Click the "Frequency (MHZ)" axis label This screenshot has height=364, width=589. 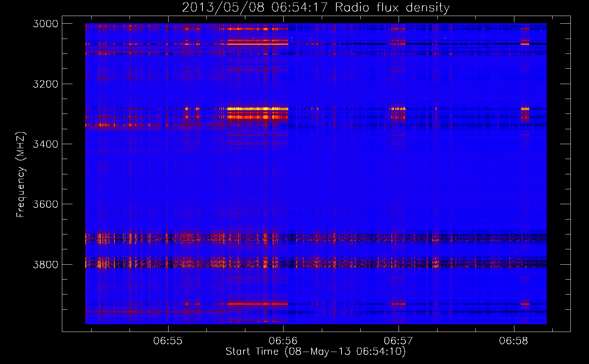21,174
